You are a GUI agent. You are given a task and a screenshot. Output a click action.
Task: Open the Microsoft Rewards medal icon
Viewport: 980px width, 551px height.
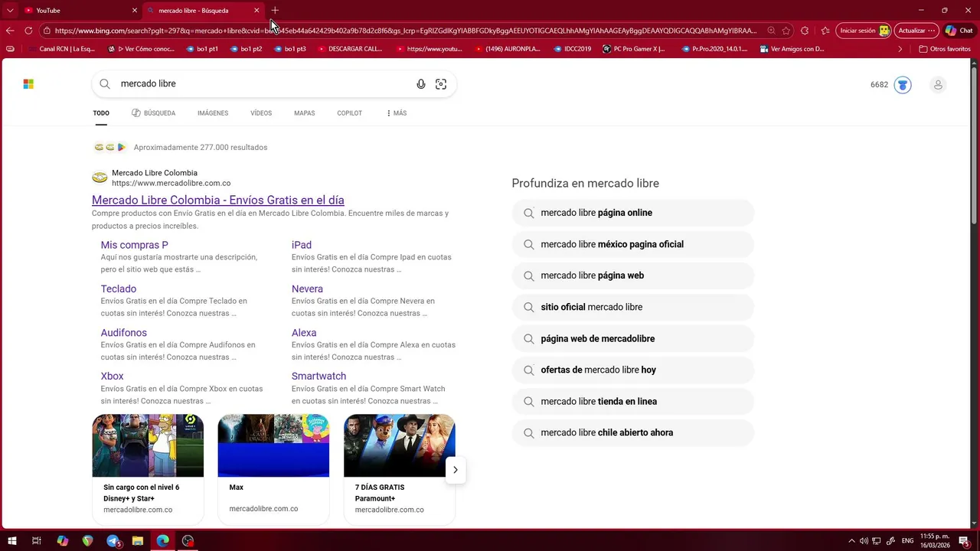903,84
